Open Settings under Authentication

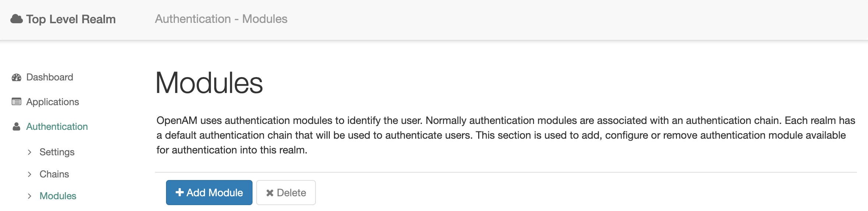pos(57,152)
